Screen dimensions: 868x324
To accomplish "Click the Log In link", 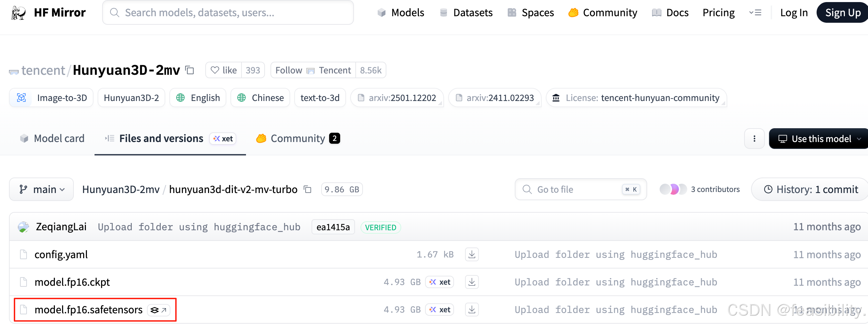I will (794, 13).
